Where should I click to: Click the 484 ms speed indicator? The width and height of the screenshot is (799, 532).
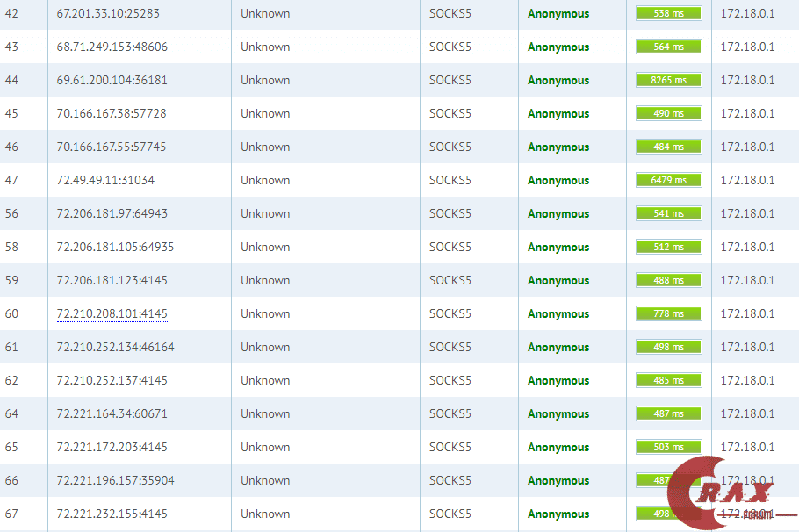(669, 147)
